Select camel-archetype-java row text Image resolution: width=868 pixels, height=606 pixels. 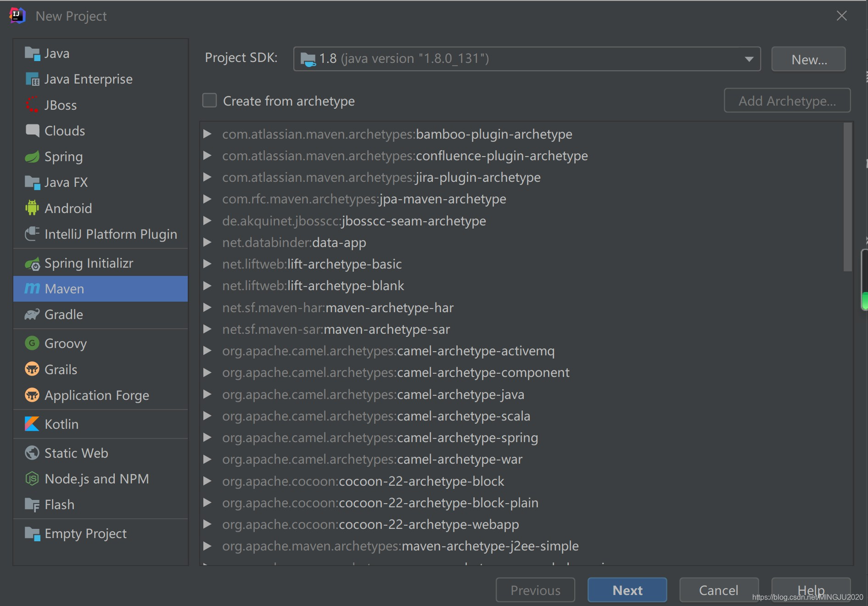coord(373,394)
